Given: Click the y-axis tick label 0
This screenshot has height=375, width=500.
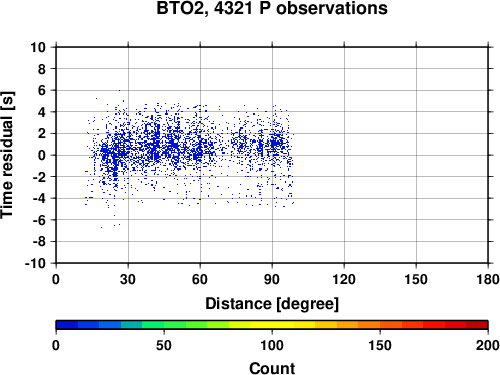Looking at the screenshot, I should (x=42, y=155).
